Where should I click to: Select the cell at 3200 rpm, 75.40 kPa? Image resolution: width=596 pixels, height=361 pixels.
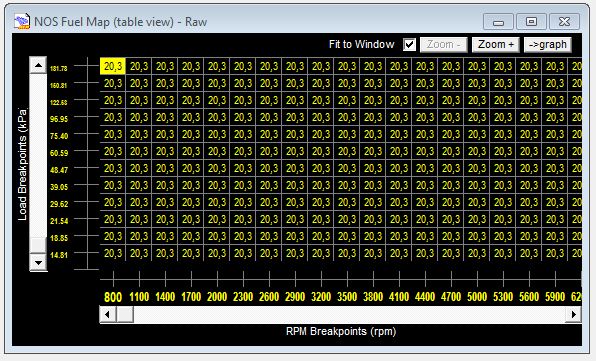pos(321,134)
